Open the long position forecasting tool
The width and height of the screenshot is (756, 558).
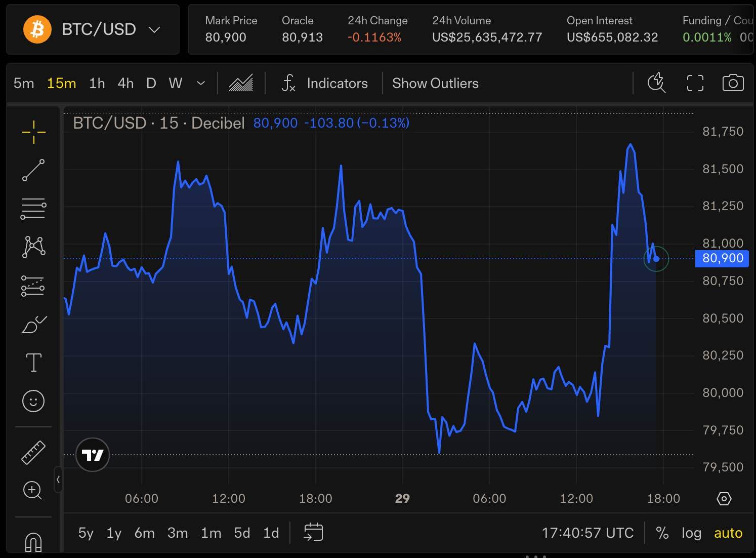(33, 286)
